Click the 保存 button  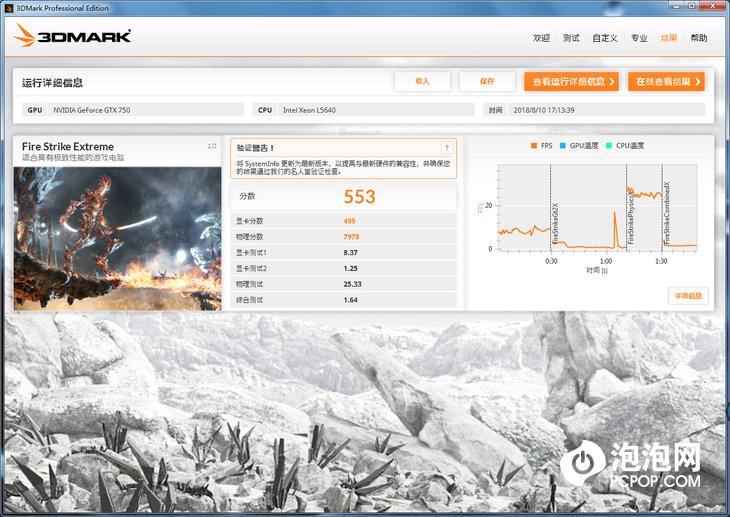click(x=487, y=82)
